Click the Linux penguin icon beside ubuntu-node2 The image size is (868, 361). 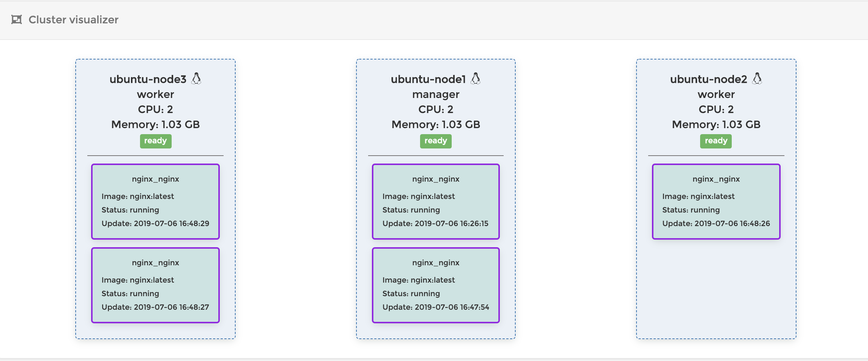pos(757,78)
